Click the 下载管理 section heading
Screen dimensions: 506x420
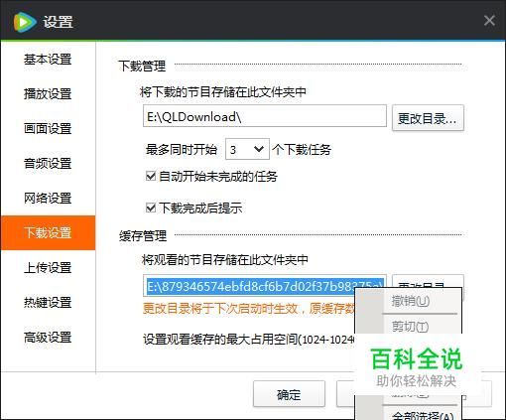click(x=142, y=66)
